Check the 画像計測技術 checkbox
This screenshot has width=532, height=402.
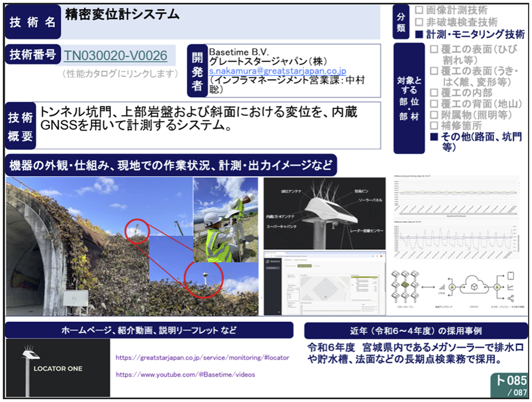coord(419,10)
